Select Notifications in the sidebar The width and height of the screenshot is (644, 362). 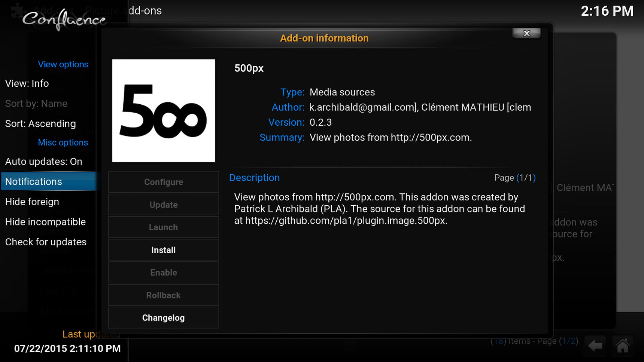(48, 181)
